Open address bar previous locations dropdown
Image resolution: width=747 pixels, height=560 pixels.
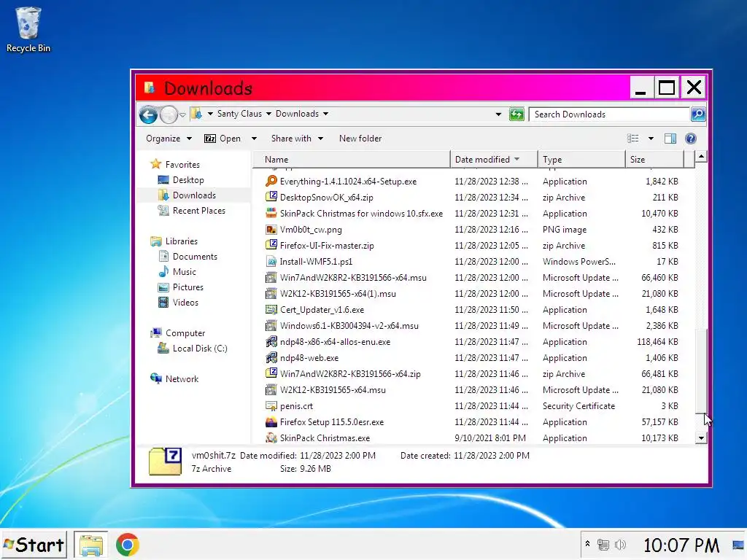[498, 114]
